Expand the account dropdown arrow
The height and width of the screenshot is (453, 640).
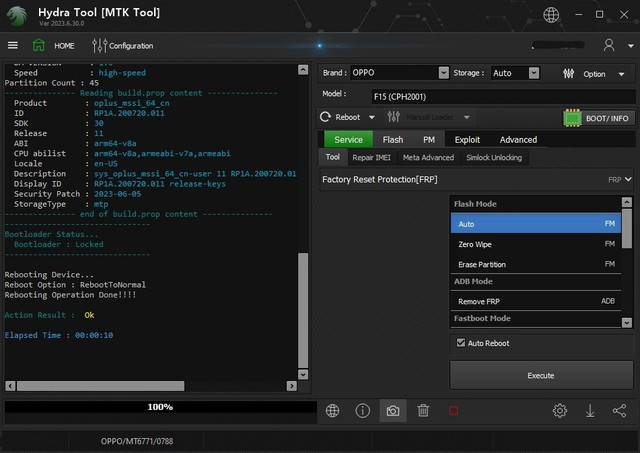[631, 46]
